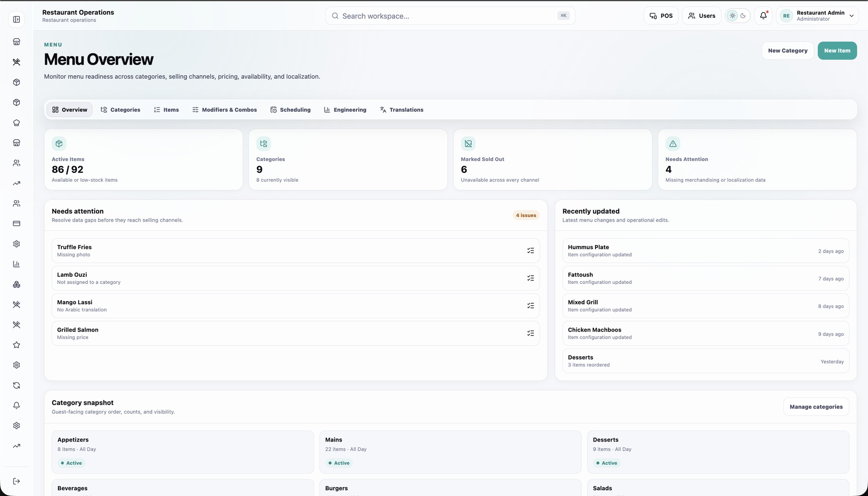Viewport: 868px width, 496px height.
Task: Open the POS button in header
Action: click(x=661, y=16)
